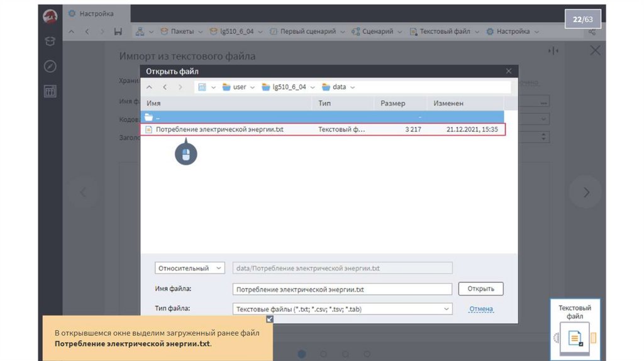The height and width of the screenshot is (361, 644).
Task: Go up one folder in Open file dialog
Action: pos(150,87)
